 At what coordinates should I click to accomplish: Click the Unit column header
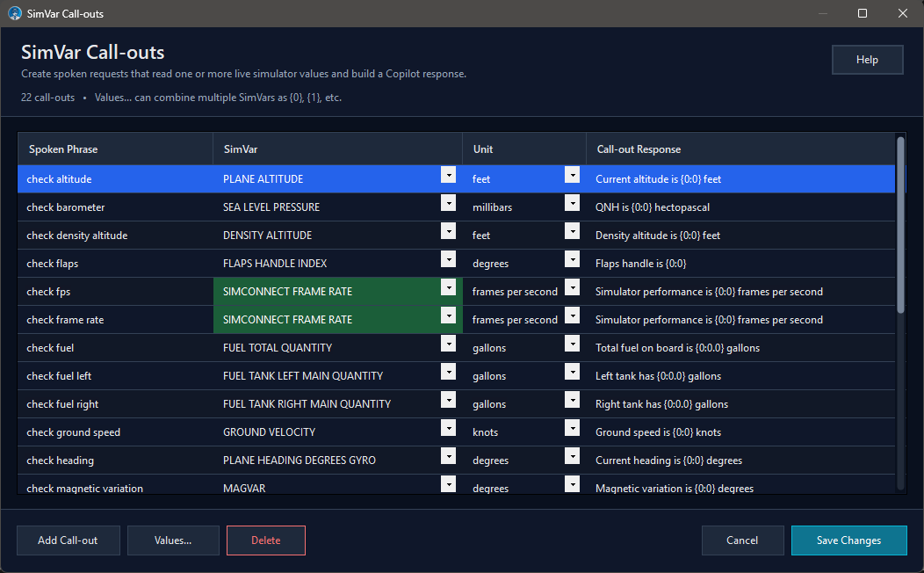(524, 149)
